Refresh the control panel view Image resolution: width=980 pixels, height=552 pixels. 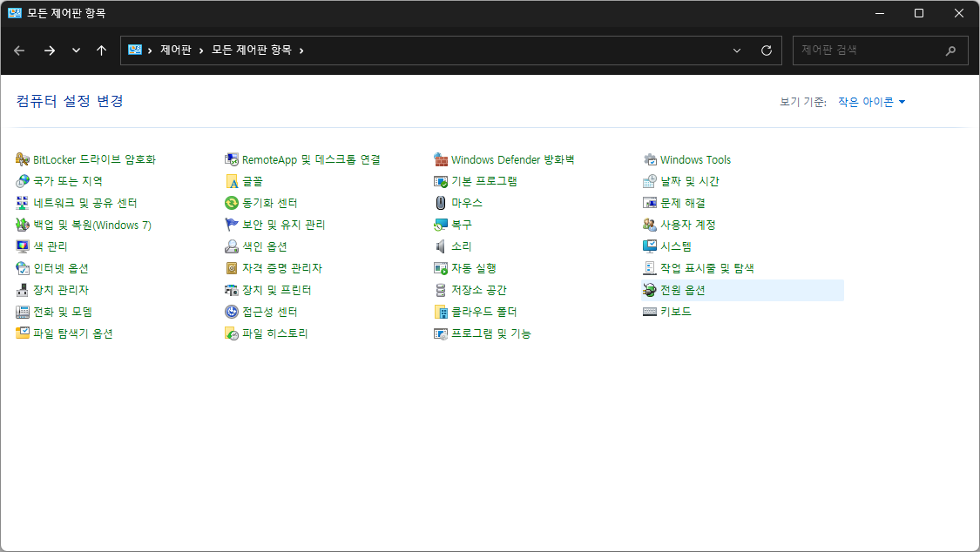tap(767, 50)
